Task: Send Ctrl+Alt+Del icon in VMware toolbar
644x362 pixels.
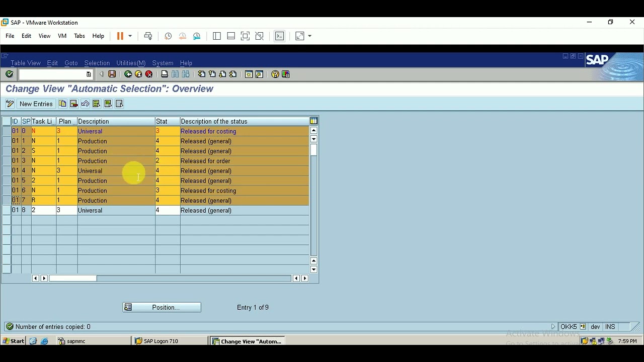Action: click(148, 36)
